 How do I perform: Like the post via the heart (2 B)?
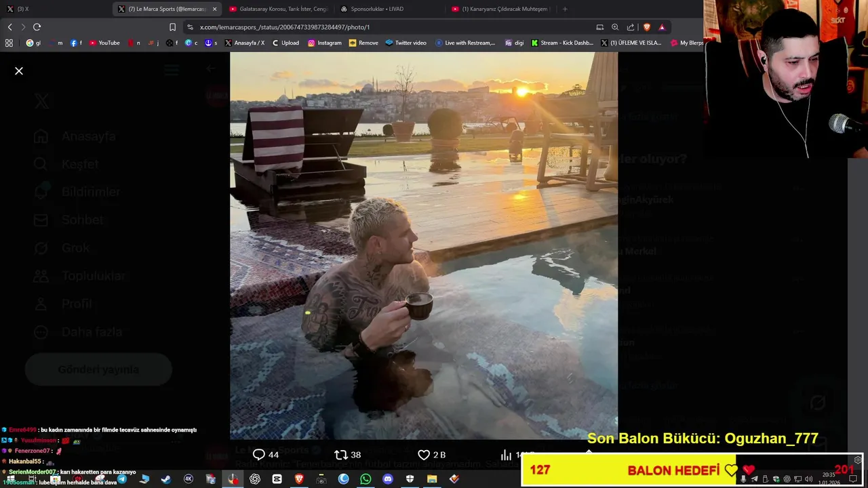(424, 455)
